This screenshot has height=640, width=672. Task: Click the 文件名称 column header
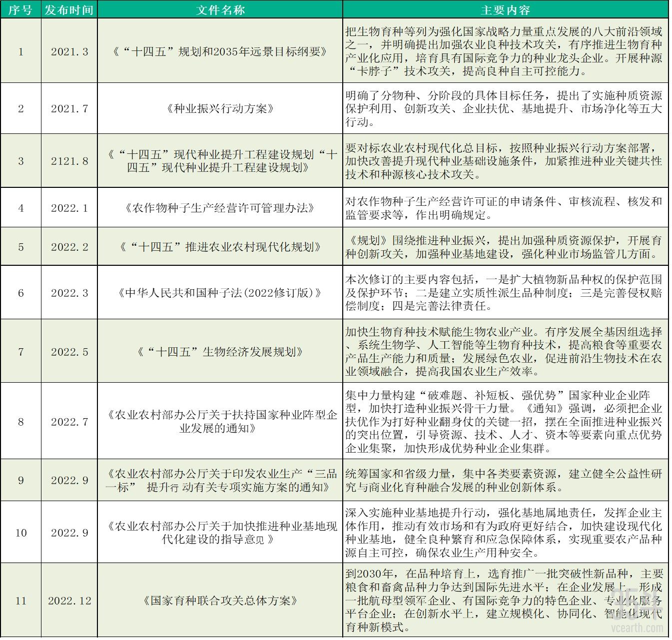220,9
